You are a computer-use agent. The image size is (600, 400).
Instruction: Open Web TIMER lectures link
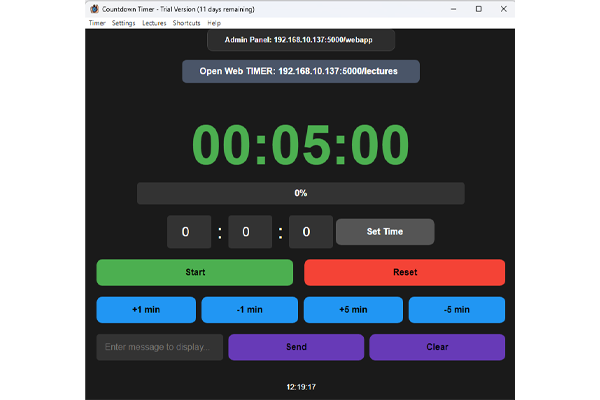tap(301, 71)
